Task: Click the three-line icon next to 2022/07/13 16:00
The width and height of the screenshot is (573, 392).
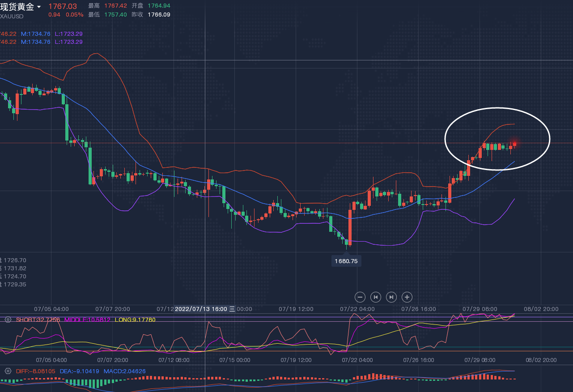Action: [232, 309]
